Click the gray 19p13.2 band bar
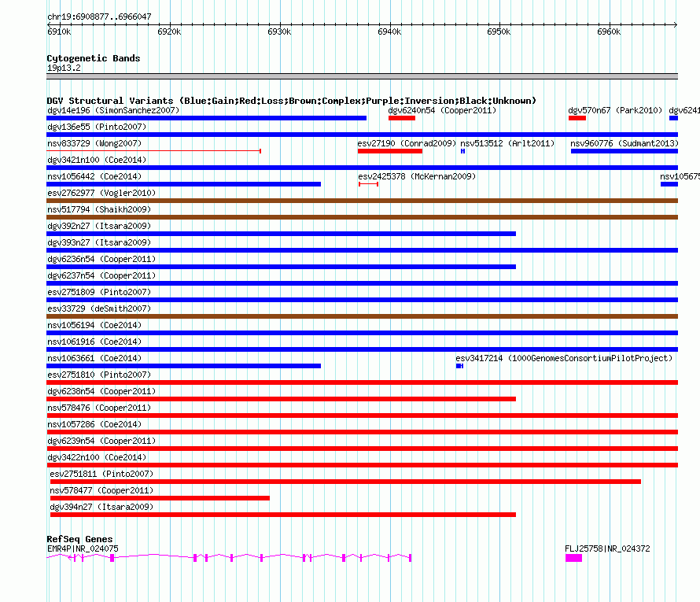This screenshot has height=602, width=700. [362, 76]
